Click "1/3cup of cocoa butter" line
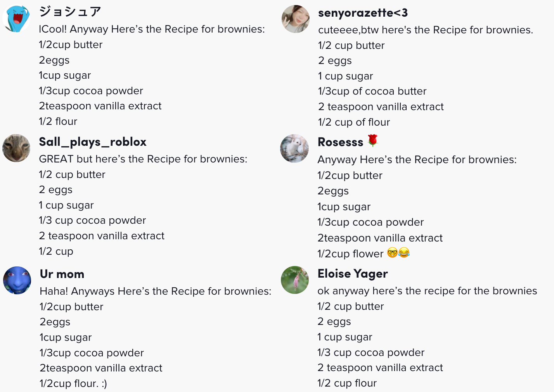Screen dimensions: 554x392 click(x=372, y=91)
